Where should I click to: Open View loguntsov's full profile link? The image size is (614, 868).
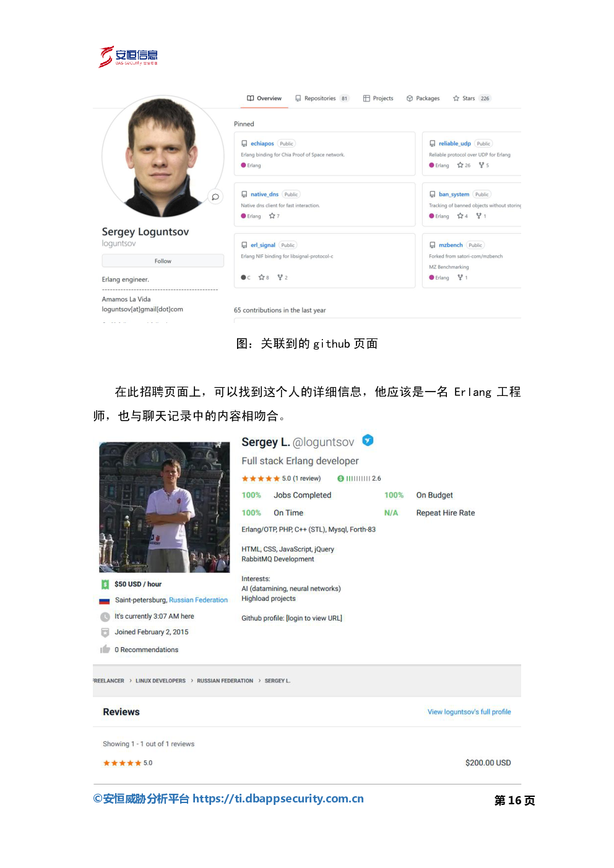(x=469, y=712)
